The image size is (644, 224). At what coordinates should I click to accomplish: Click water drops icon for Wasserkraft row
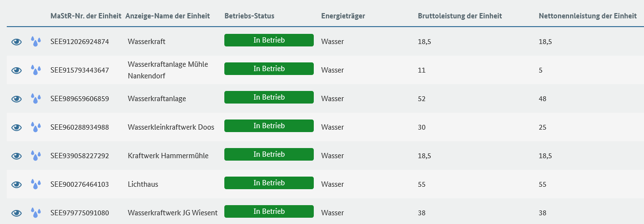tap(36, 42)
